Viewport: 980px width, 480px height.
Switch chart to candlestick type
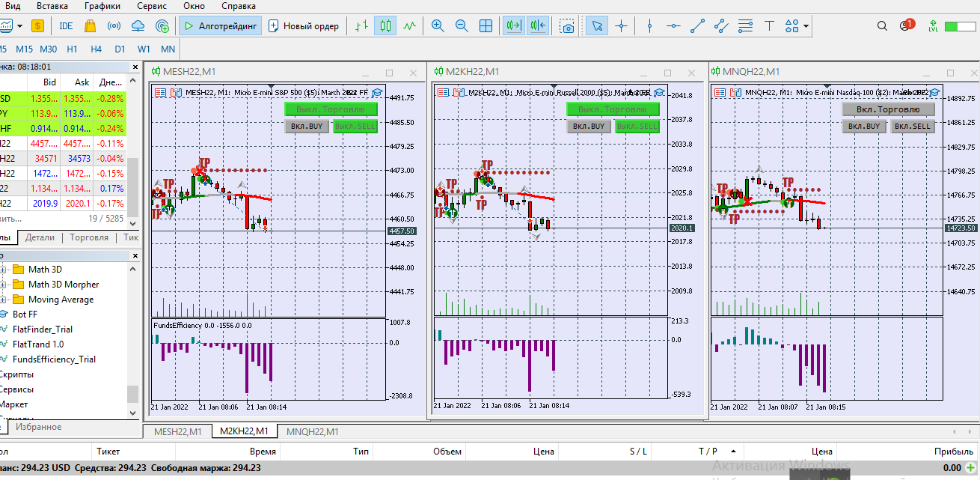click(385, 26)
